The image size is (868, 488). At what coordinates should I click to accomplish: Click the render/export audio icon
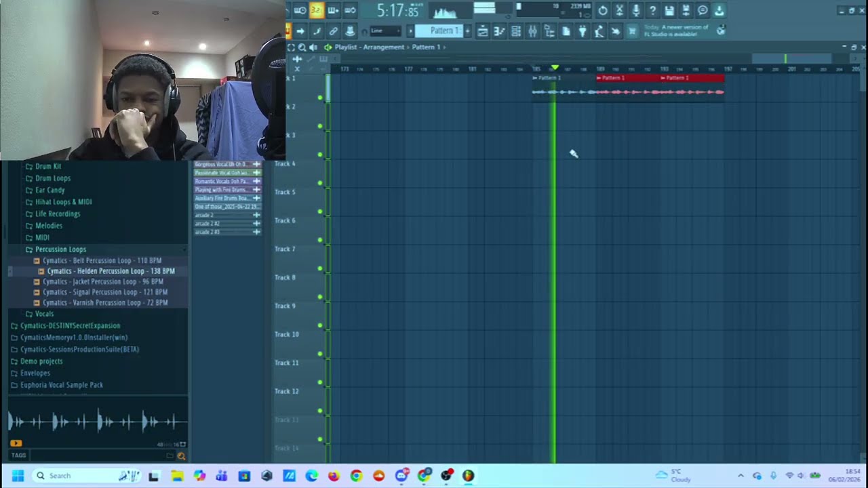point(686,11)
